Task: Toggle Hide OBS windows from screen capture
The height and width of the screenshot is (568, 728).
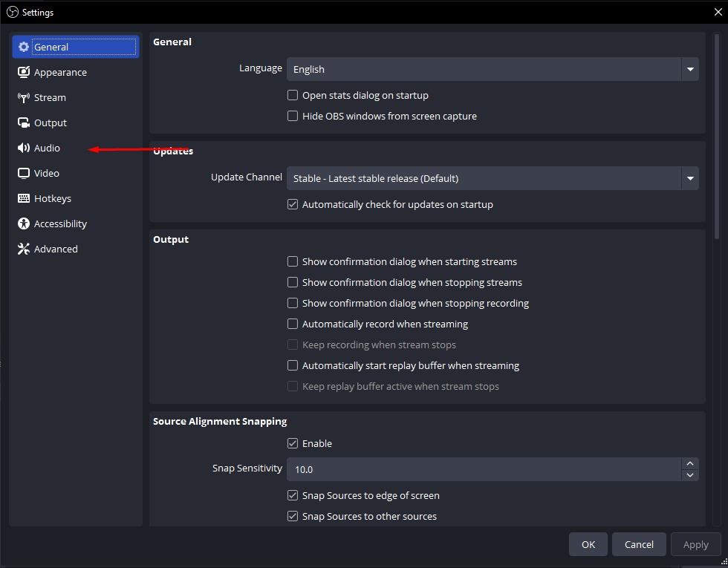Action: [x=293, y=116]
